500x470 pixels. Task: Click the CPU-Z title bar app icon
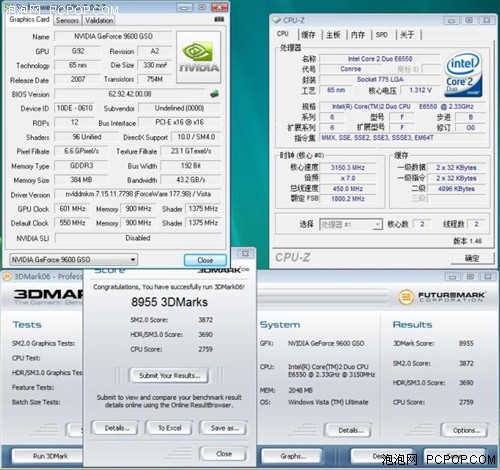click(x=276, y=20)
